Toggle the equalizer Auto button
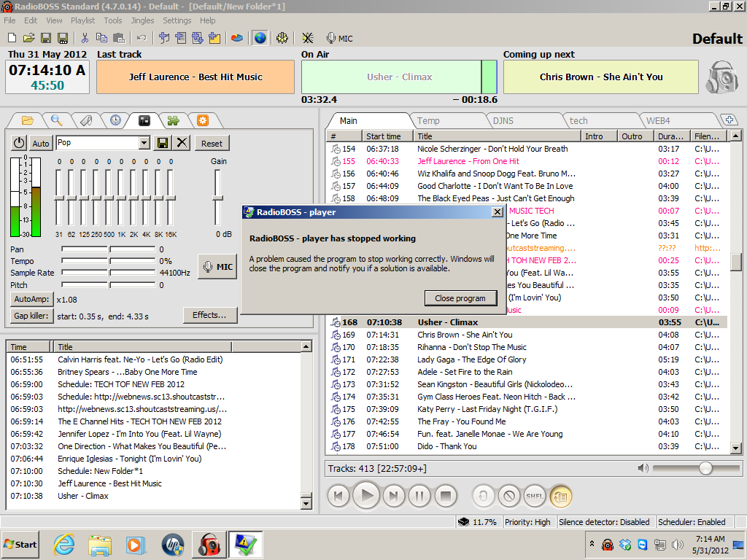This screenshot has width=747, height=560. click(x=41, y=143)
